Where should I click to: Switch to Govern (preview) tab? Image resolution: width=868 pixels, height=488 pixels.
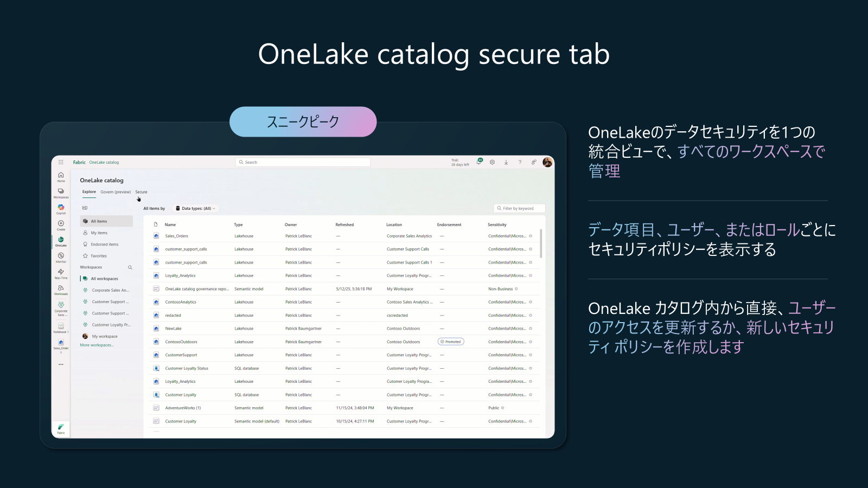[116, 192]
